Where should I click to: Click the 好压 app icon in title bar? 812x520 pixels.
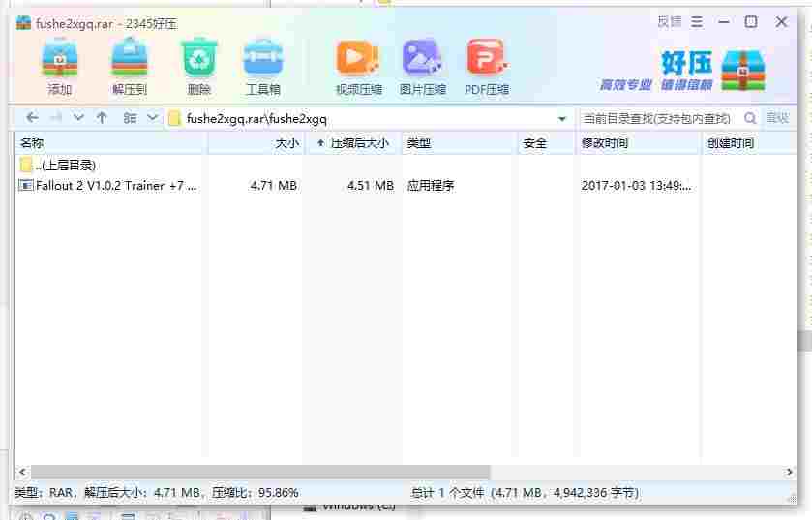click(23, 23)
